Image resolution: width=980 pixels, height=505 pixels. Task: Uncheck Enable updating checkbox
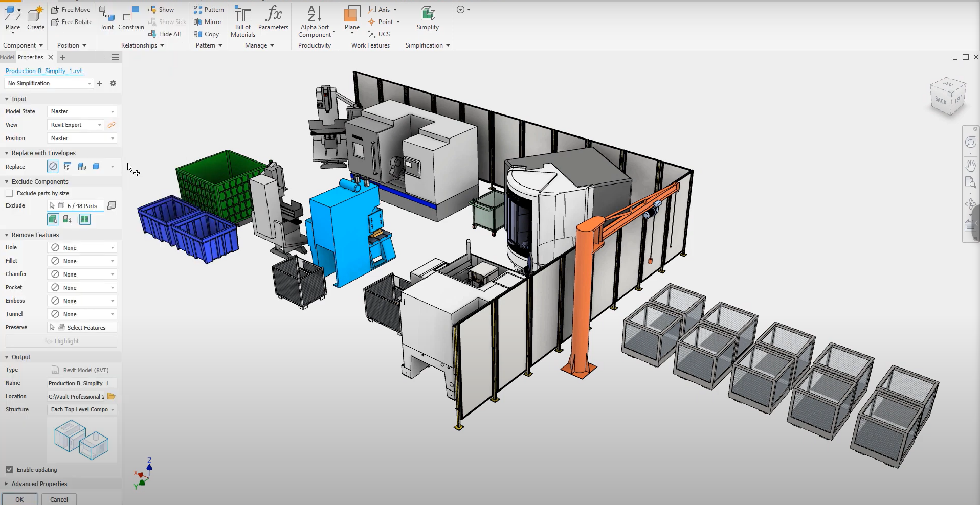(x=9, y=470)
